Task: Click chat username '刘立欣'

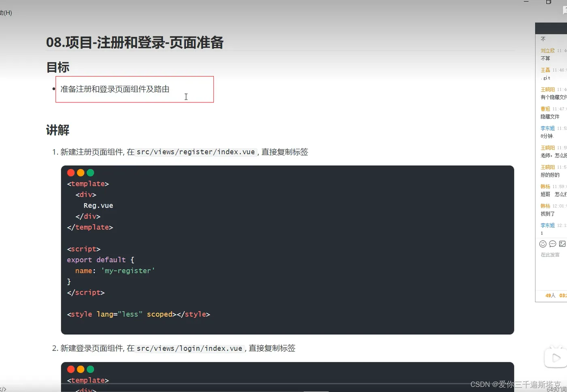Action: (548, 51)
